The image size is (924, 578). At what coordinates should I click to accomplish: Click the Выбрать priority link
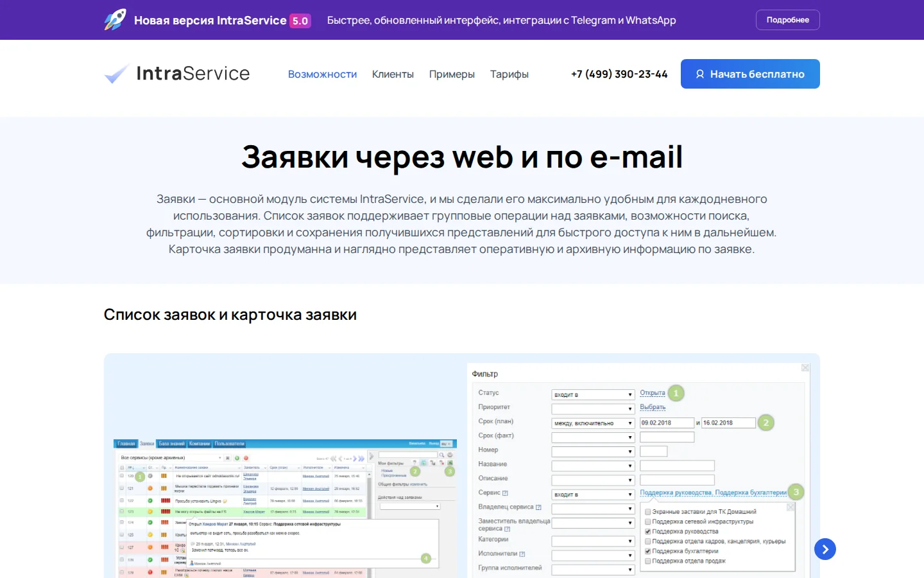tap(653, 407)
